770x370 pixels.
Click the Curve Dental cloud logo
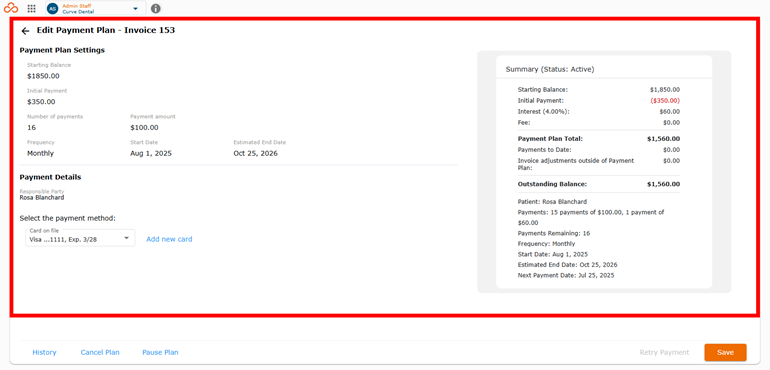click(11, 8)
